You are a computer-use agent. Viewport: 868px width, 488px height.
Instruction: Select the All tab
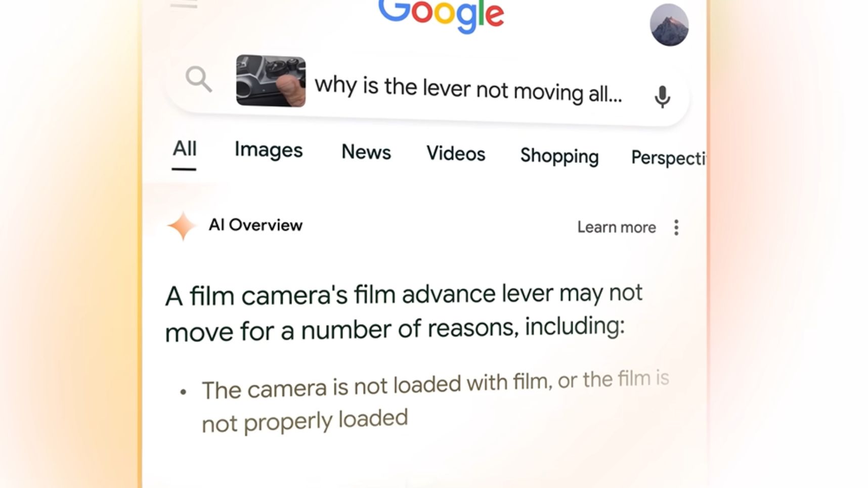coord(184,149)
